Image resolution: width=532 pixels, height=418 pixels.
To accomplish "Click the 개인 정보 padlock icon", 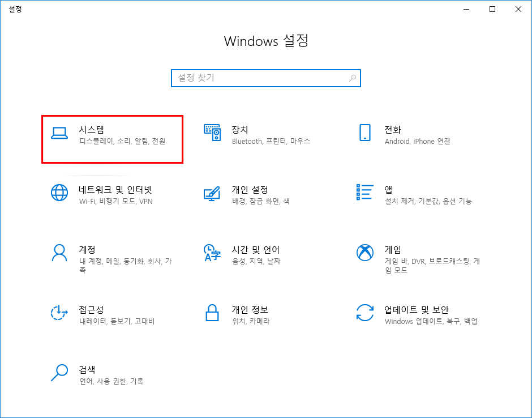I will [x=212, y=313].
